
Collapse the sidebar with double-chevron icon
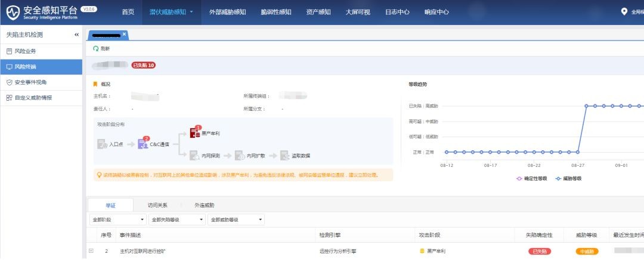click(76, 35)
